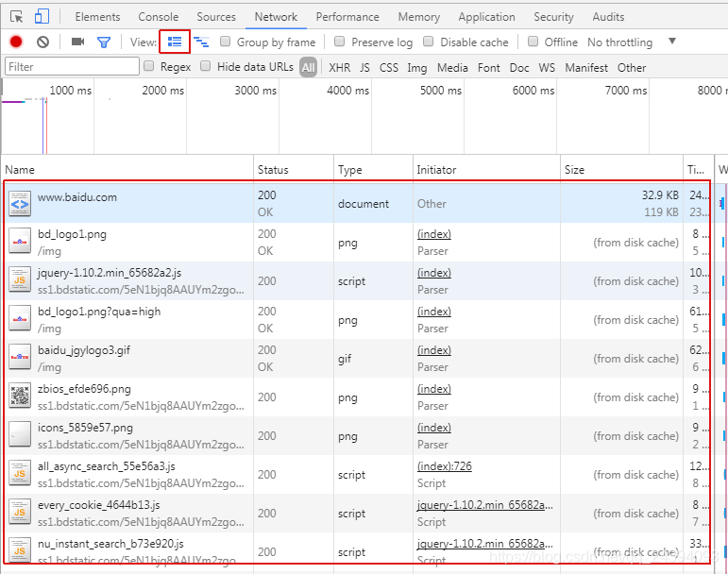728x574 pixels.
Task: Filter requests by CSS type
Action: [389, 68]
